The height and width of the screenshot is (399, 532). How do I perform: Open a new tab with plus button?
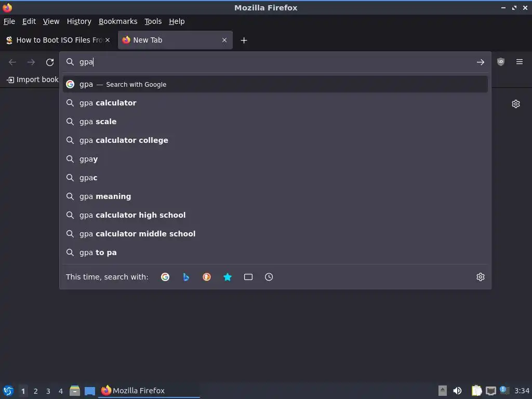pyautogui.click(x=244, y=41)
